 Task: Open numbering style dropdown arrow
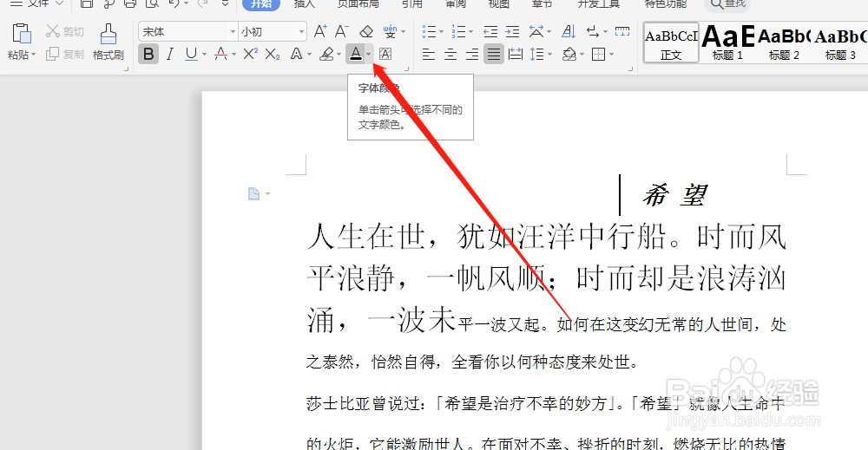click(x=470, y=31)
